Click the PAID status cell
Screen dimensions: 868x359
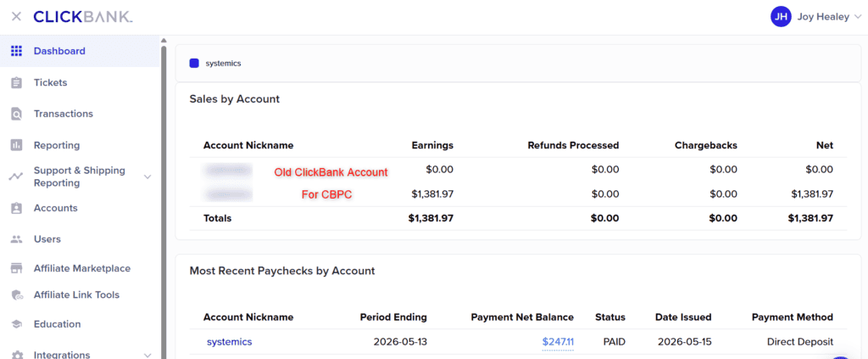[x=614, y=342]
